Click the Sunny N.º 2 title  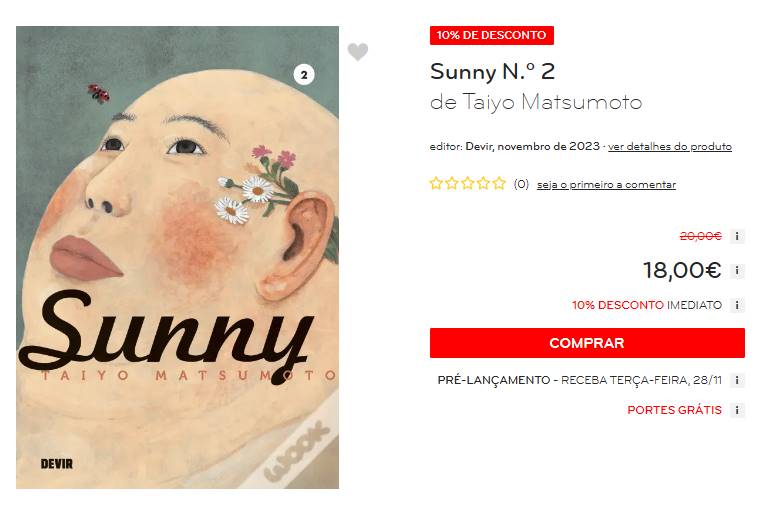coord(492,72)
